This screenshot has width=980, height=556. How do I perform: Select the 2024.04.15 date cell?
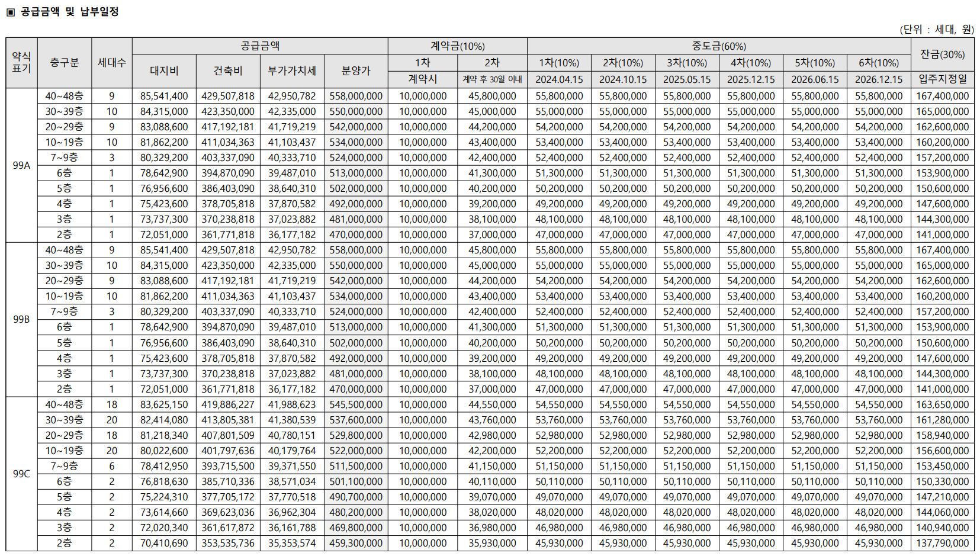pyautogui.click(x=559, y=79)
